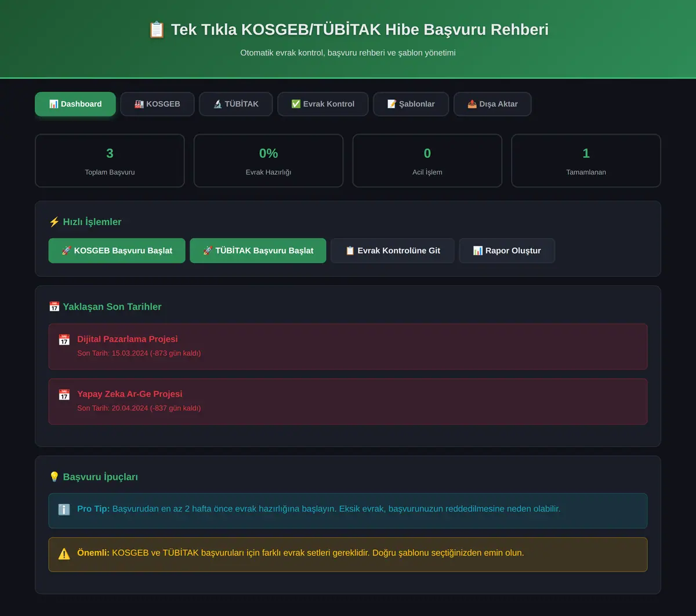Click the calendar icon in Yaklaşan Son Tarihler heading
Viewport: 696px width, 616px height.
54,307
